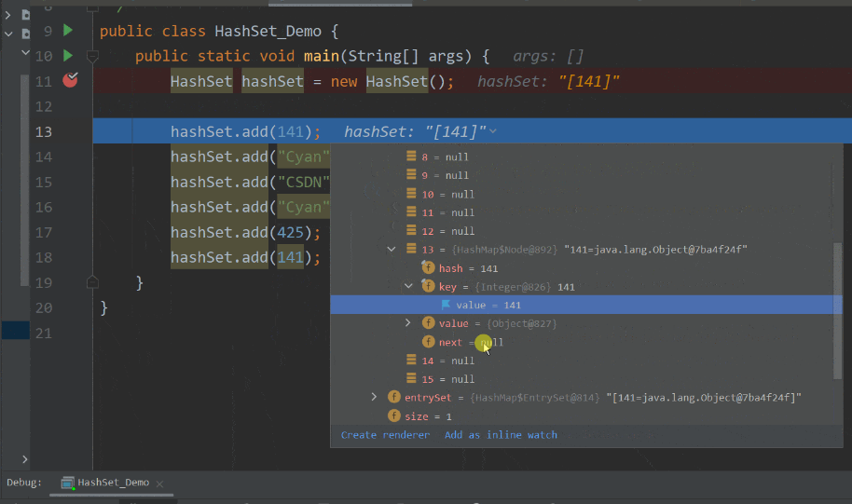Select array element 11 = null
The image size is (852, 504).
(582, 213)
